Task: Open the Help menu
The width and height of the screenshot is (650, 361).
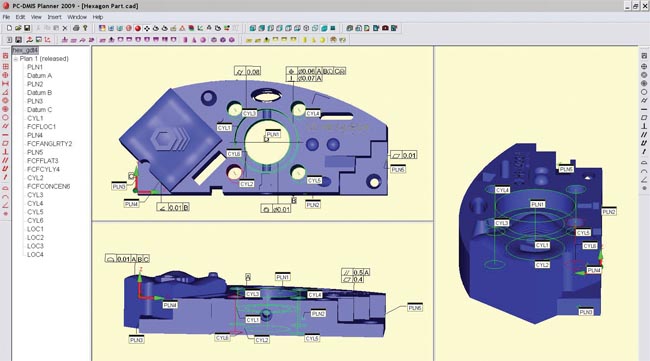Action: pos(97,17)
